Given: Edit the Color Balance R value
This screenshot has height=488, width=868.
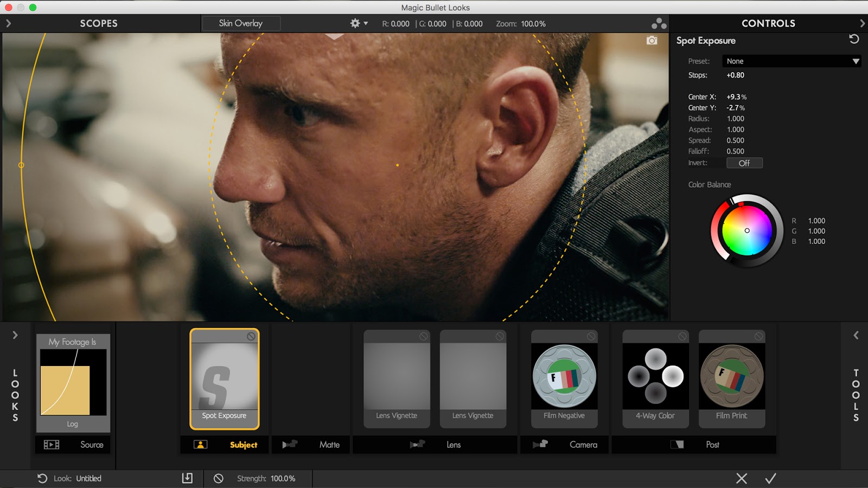Looking at the screenshot, I should (x=816, y=221).
